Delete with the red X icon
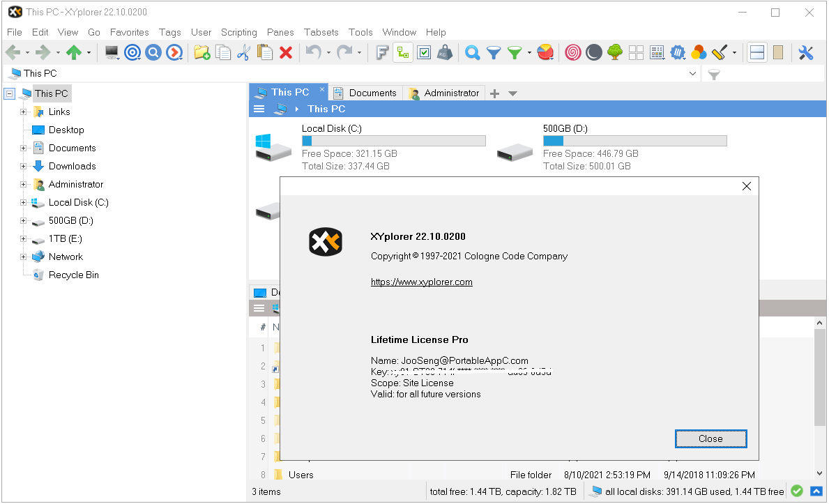Image resolution: width=829 pixels, height=504 pixels. point(286,52)
